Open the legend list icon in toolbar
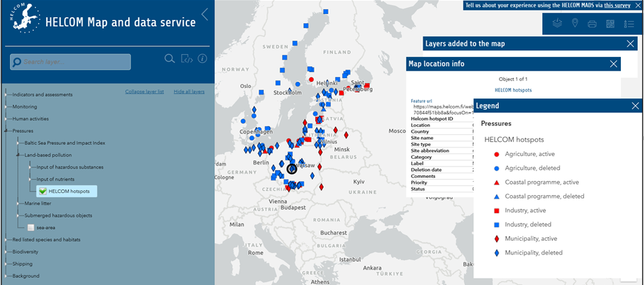644x285 pixels. 629,24
